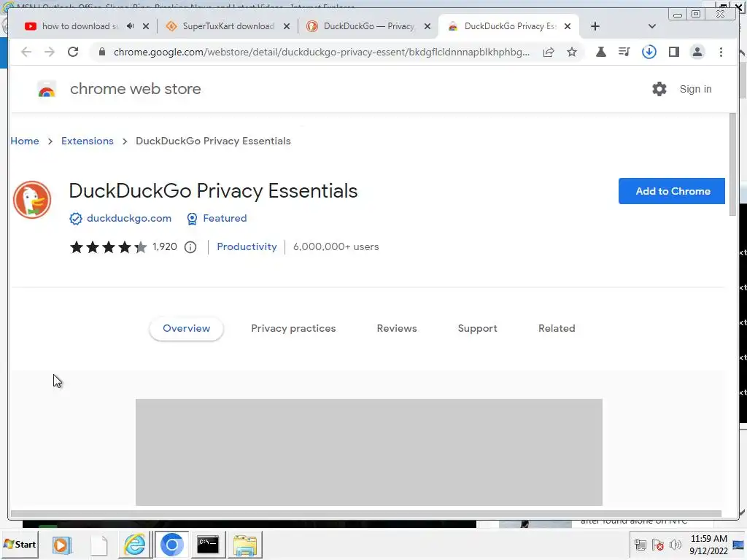
Task: Go to Home breadcrumb link
Action: coord(25,141)
